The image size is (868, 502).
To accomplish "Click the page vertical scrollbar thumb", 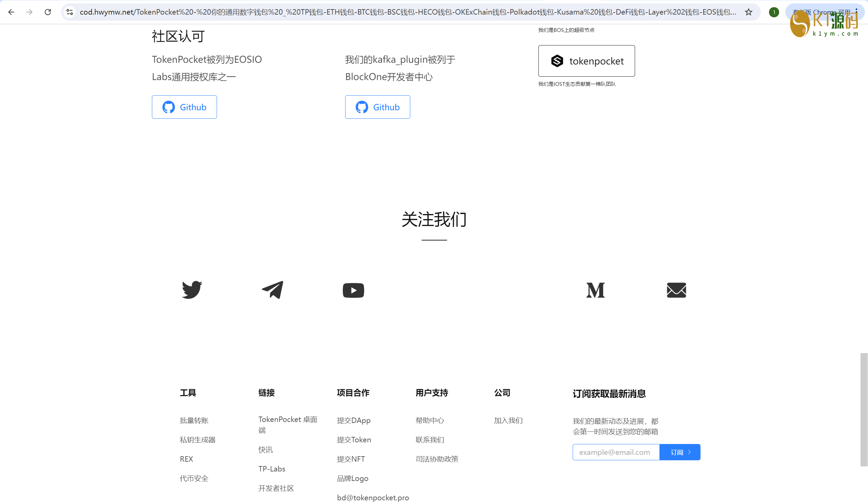I will (864, 409).
